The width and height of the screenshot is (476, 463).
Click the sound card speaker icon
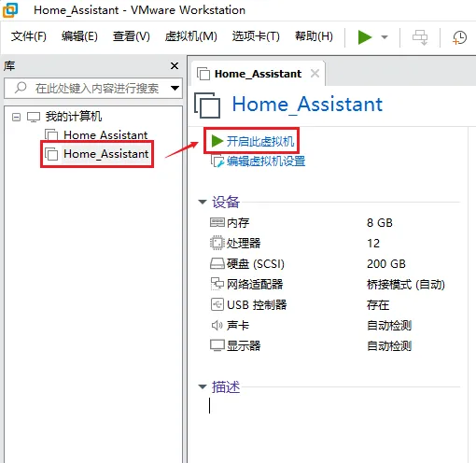tap(217, 326)
